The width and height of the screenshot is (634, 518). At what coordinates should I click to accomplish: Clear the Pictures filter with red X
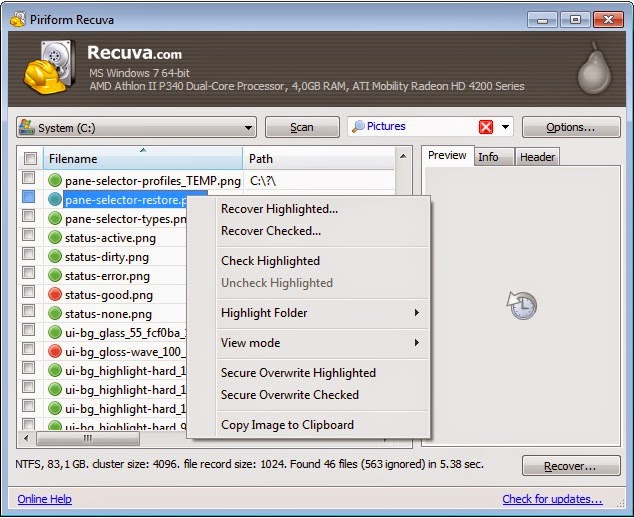pos(486,127)
